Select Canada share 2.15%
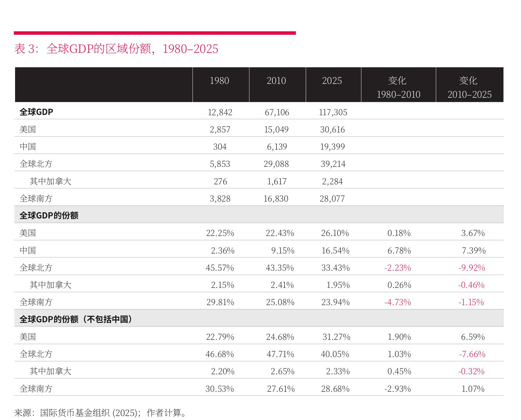Screen dimensions: 521x420 [x=223, y=285]
